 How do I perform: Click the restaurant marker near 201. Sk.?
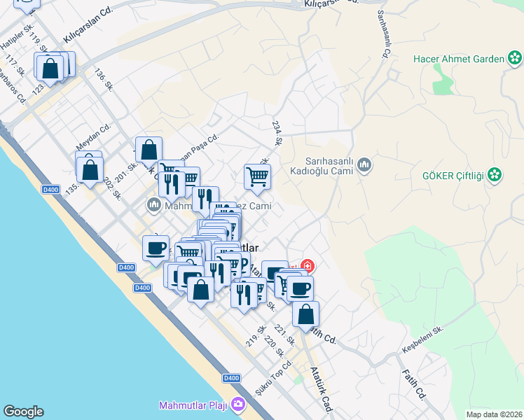[172, 185]
